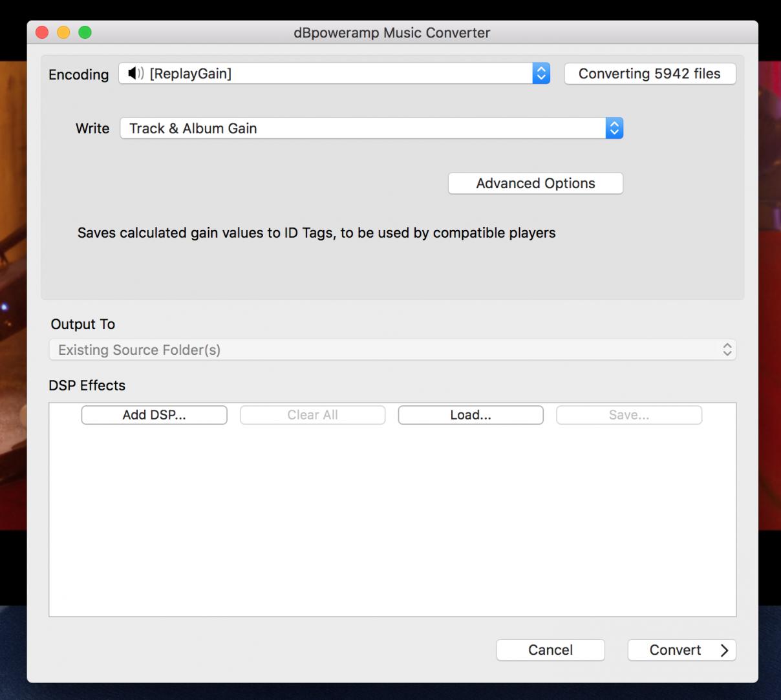Screen dimensions: 781x700
Task: Cancel the conversion dialog
Action: [550, 650]
